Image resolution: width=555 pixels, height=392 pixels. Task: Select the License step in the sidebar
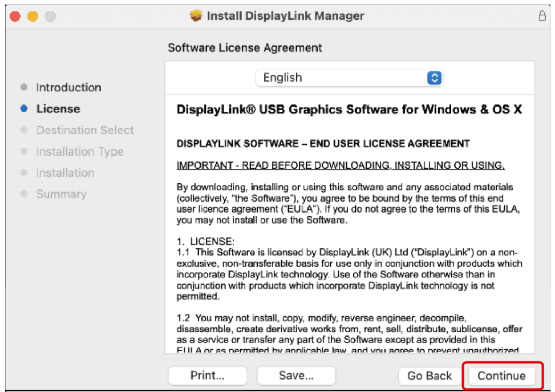coord(58,108)
